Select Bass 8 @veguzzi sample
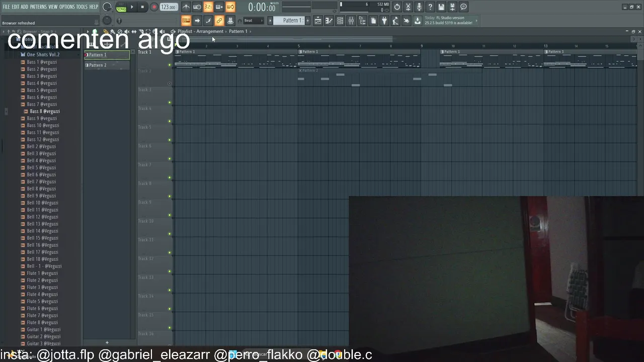The width and height of the screenshot is (644, 362). (44, 111)
